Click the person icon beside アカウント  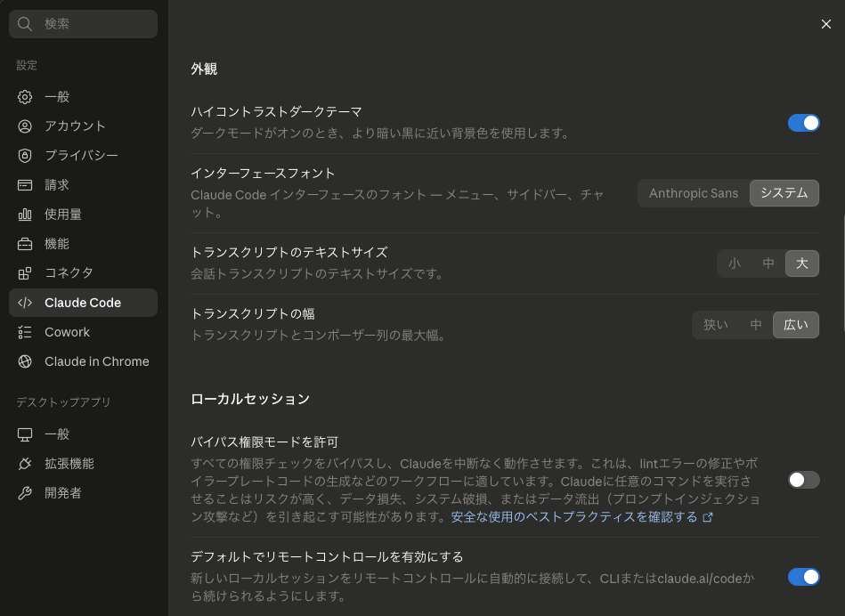[x=25, y=126]
